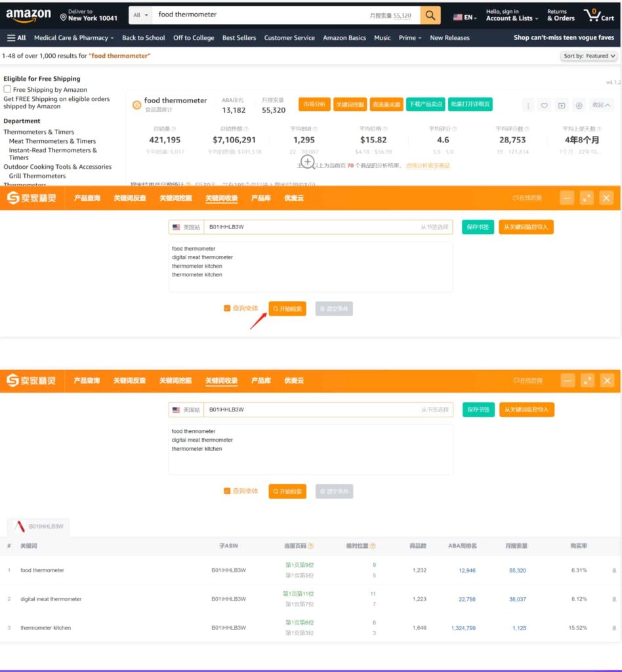
Task: Click the fullscreen expand icon in lower panel
Action: pos(587,380)
